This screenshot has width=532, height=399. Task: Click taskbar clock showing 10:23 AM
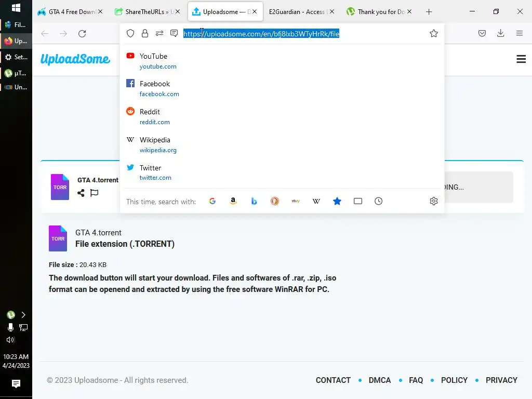pyautogui.click(x=16, y=361)
